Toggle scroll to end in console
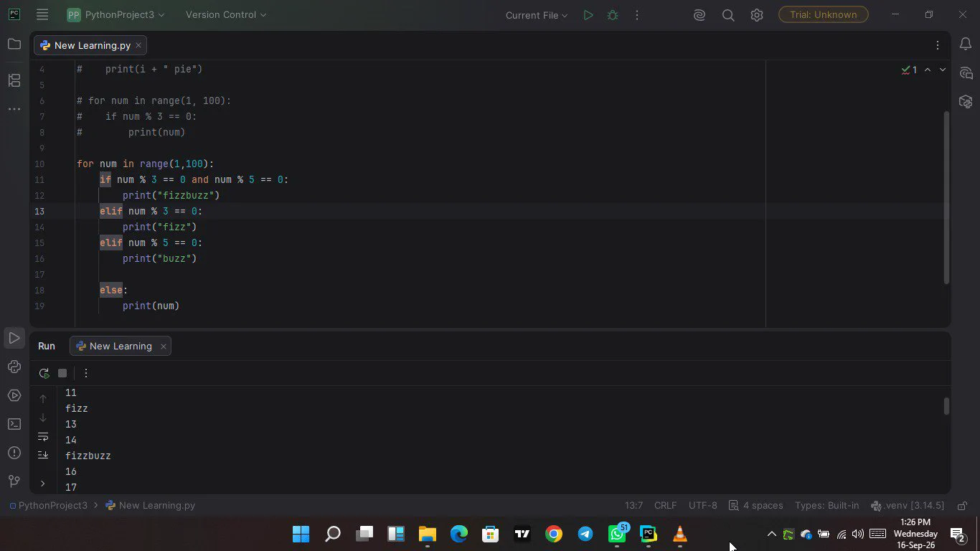This screenshot has width=980, height=551. click(43, 455)
